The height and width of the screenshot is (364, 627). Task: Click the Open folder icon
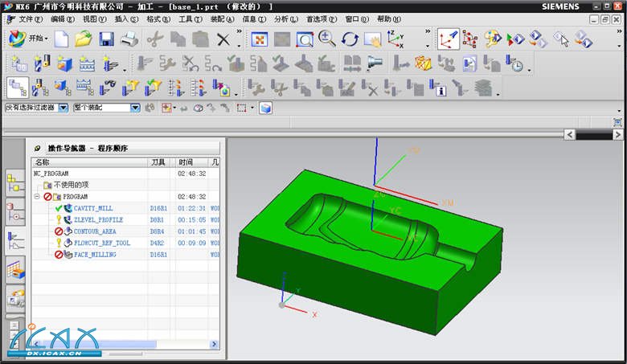pos(84,39)
